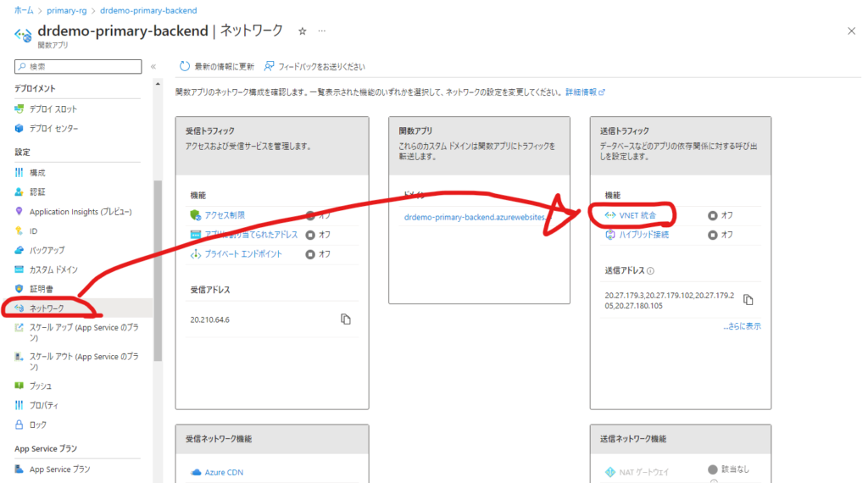The image size is (868, 483).
Task: Click the ハイブリッド接続 icon
Action: point(610,235)
